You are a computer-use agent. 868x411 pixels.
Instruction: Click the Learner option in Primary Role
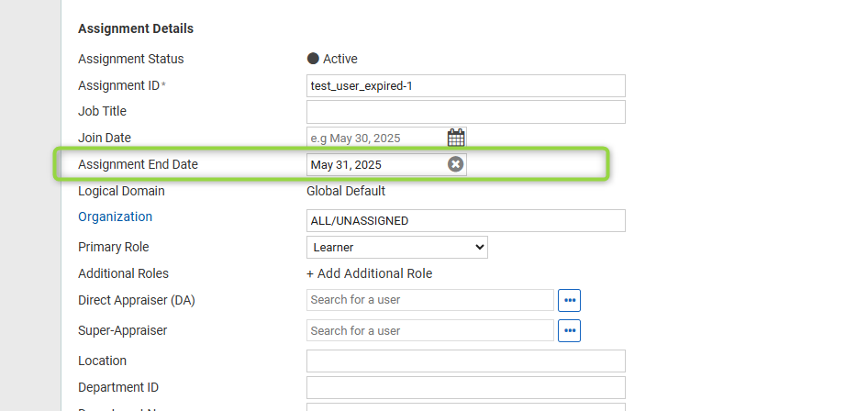point(333,248)
